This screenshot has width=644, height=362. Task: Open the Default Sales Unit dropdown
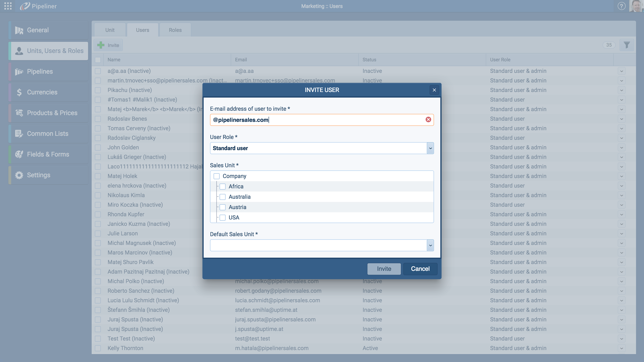tap(430, 245)
